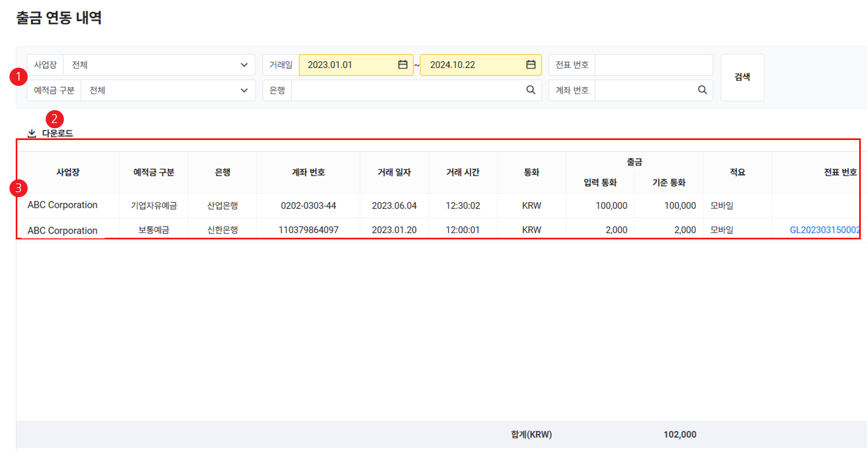This screenshot has height=451, width=868.
Task: Open voucher link GL202303150002
Action: (x=824, y=230)
